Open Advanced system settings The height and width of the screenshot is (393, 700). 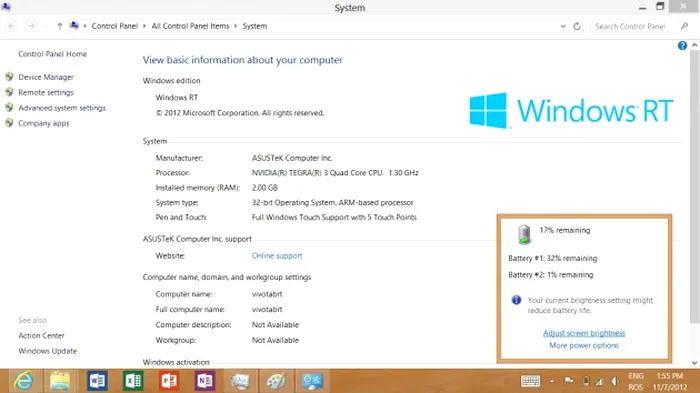[x=62, y=108]
